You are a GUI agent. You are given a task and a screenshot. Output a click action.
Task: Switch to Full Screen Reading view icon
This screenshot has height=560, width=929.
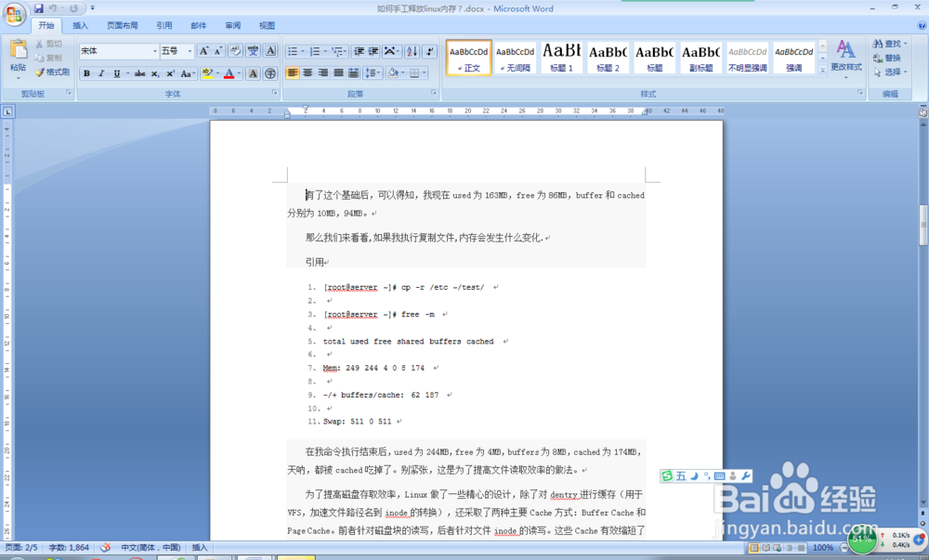click(765, 548)
